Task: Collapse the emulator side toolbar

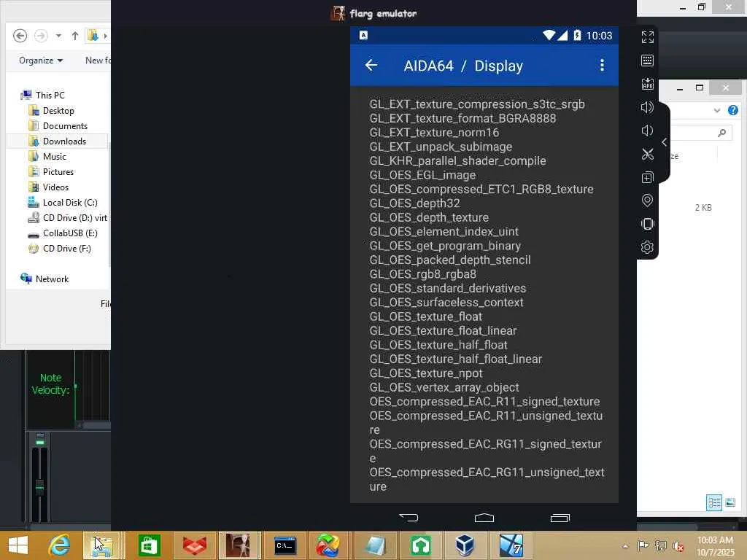Action: click(x=664, y=142)
